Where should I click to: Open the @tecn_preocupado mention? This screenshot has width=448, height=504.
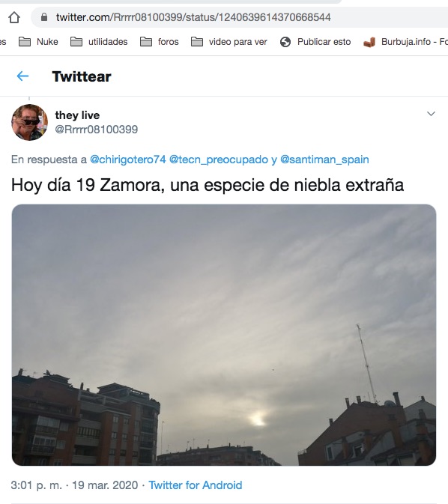(x=218, y=160)
